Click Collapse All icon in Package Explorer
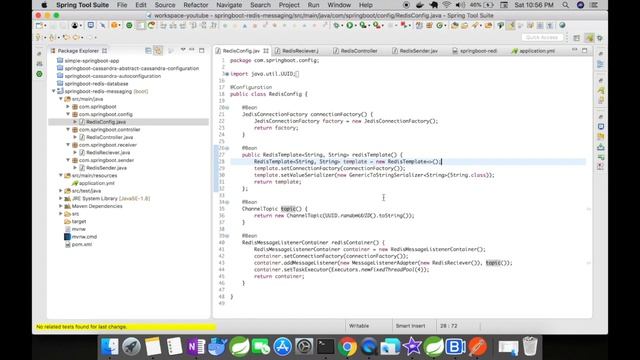This screenshot has height=360, width=640. (148, 51)
